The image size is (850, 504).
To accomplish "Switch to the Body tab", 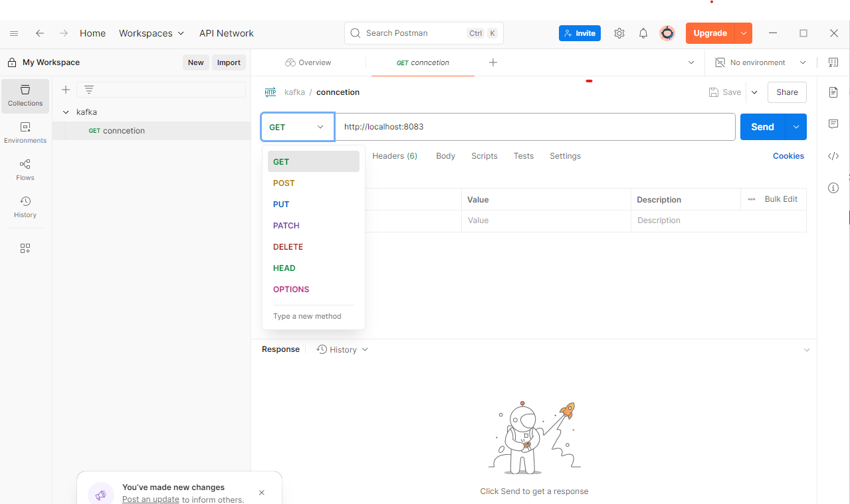I will pos(445,156).
